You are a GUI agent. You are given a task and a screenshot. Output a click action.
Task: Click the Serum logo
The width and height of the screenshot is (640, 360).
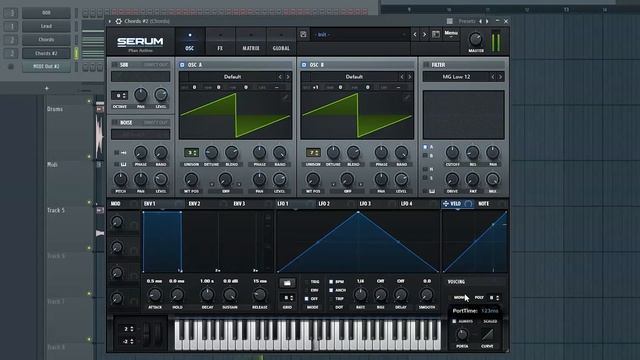(140, 42)
